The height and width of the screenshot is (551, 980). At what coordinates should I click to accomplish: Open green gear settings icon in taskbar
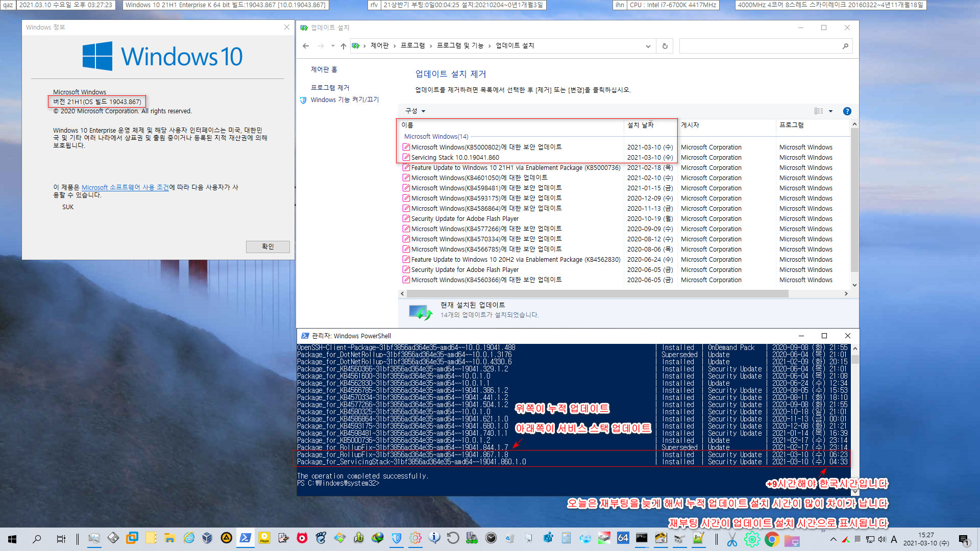coord(752,539)
